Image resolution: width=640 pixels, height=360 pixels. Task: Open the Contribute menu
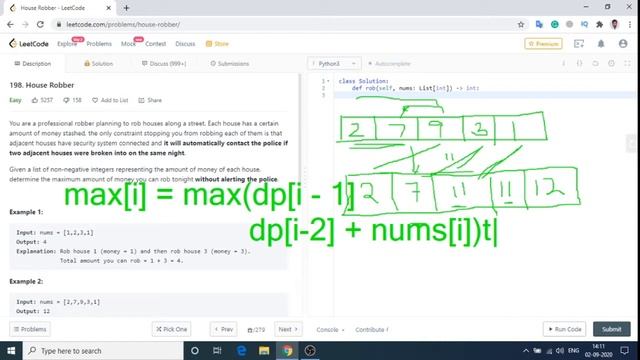(372, 329)
